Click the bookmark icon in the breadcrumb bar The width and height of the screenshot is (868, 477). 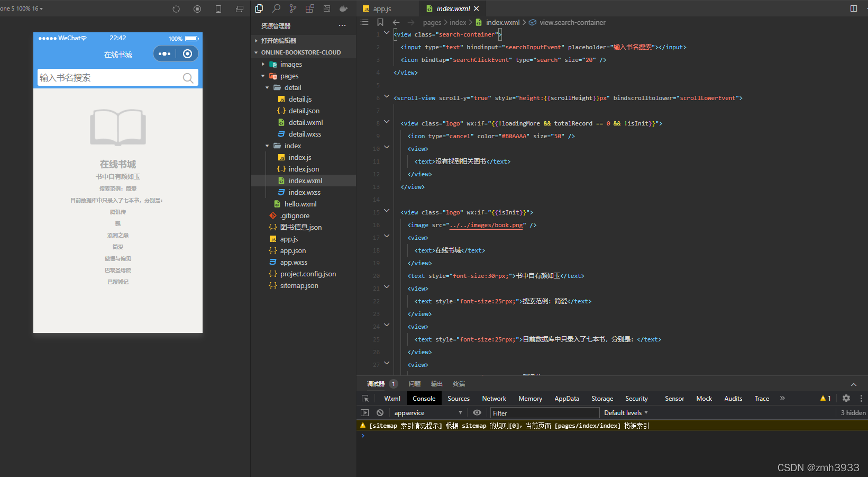click(380, 22)
